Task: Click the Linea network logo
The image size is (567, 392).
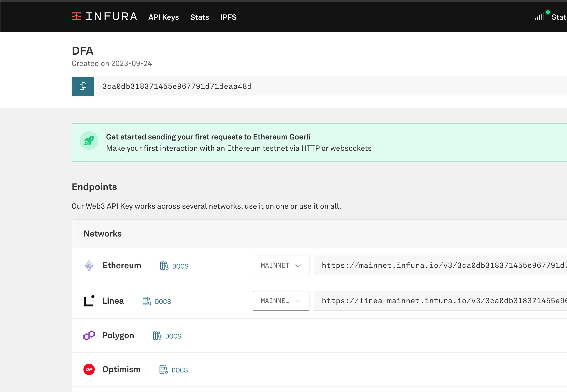Action: 89,301
